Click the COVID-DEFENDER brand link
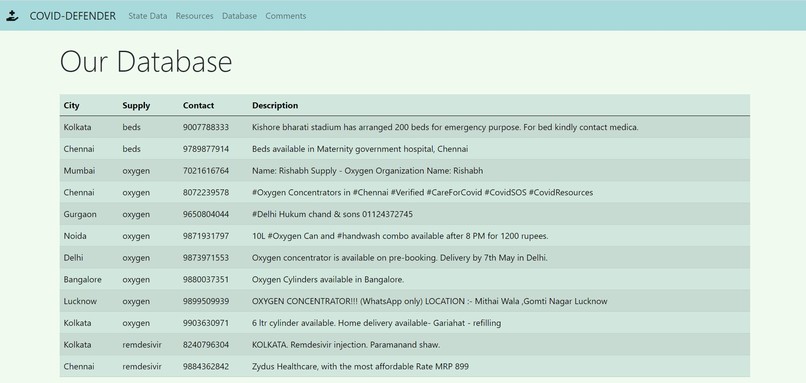This screenshot has height=383, width=806. 72,16
